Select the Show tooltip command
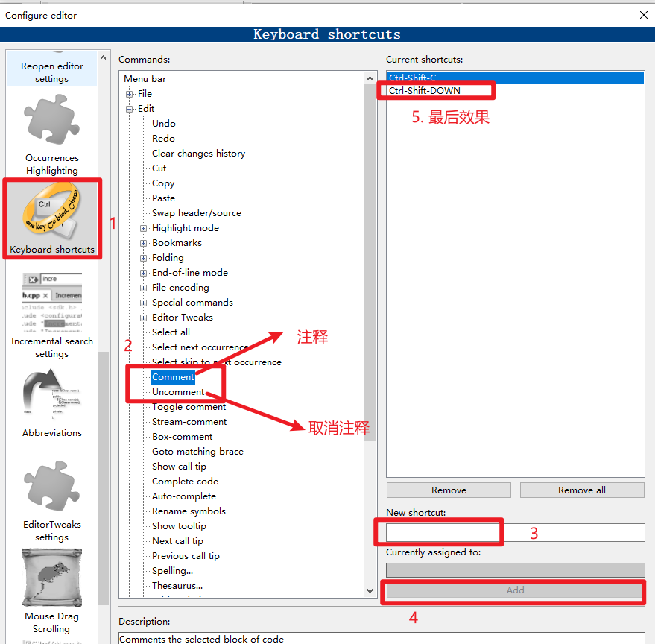This screenshot has height=644, width=655. pyautogui.click(x=179, y=526)
